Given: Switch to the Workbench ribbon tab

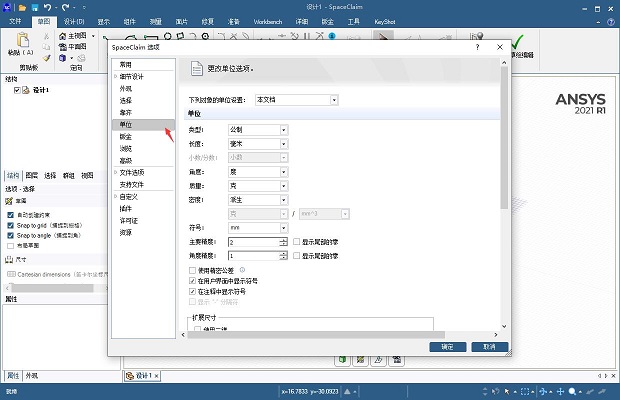Looking at the screenshot, I should (x=268, y=22).
